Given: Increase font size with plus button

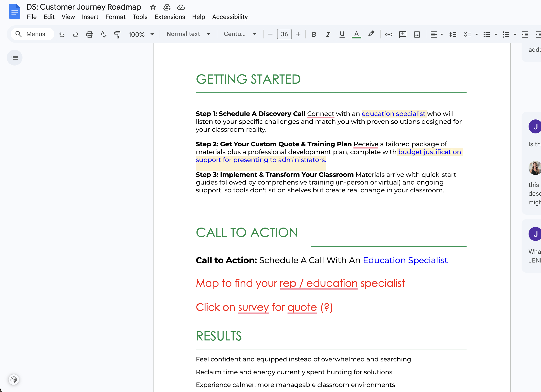Looking at the screenshot, I should pyautogui.click(x=298, y=34).
